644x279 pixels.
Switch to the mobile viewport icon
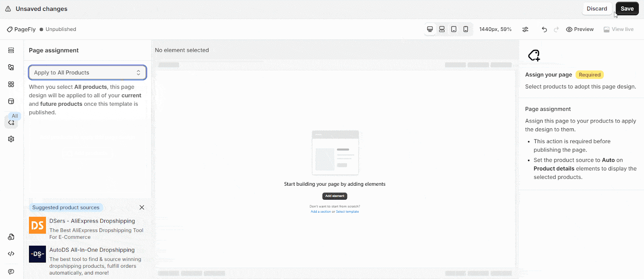tap(466, 29)
